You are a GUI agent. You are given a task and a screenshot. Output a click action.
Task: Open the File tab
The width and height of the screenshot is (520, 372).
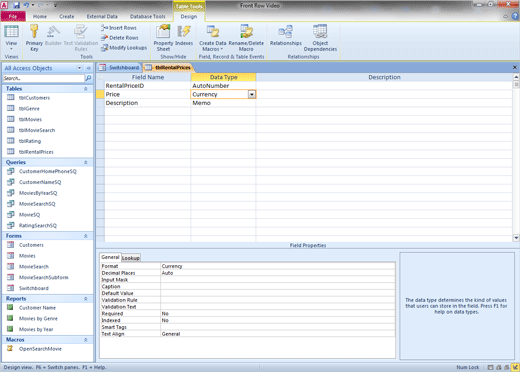[13, 16]
